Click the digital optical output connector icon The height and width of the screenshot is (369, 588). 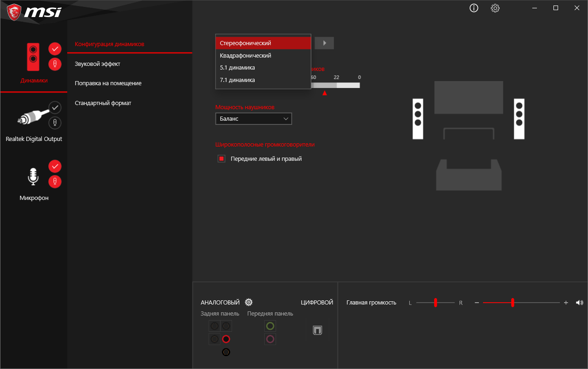pos(317,330)
